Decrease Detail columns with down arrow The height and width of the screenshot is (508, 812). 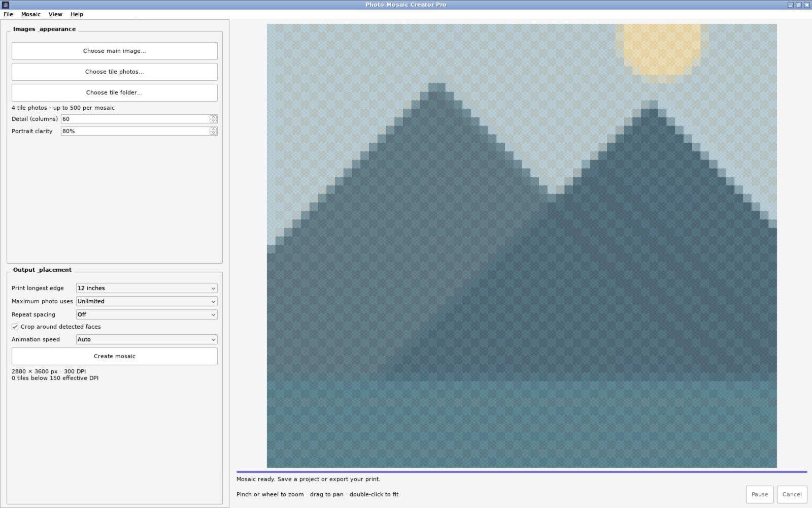[x=214, y=121]
